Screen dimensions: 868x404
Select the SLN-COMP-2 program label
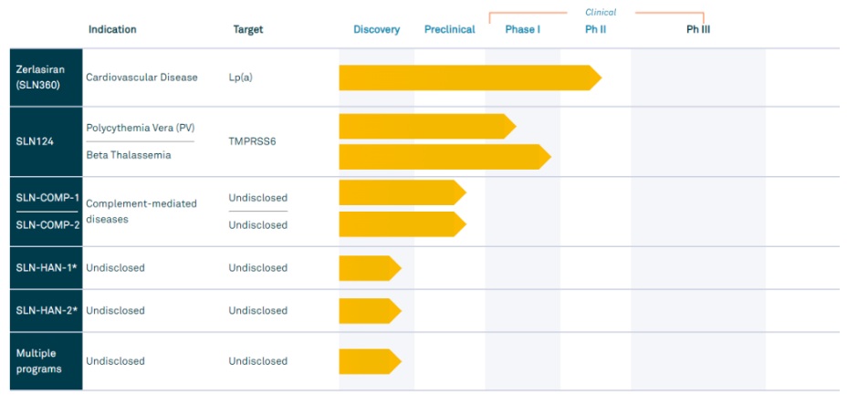(46, 225)
